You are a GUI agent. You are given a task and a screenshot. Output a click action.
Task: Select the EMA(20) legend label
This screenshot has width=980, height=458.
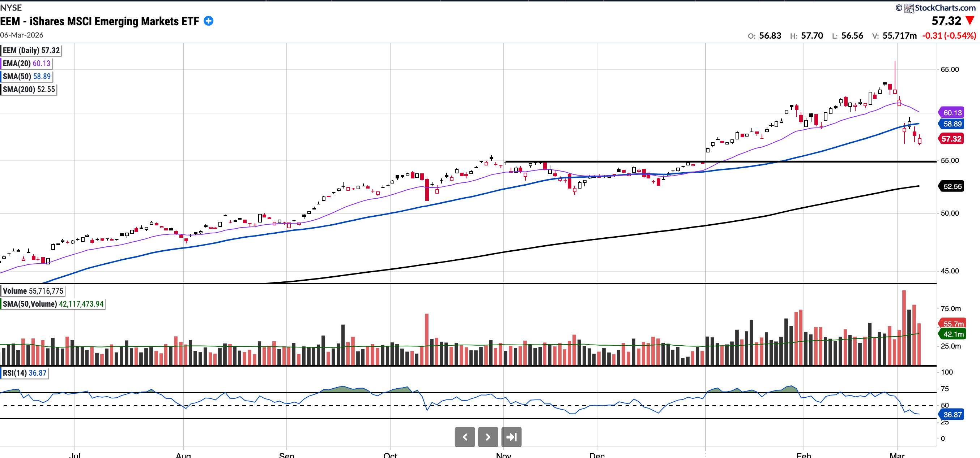pos(26,64)
